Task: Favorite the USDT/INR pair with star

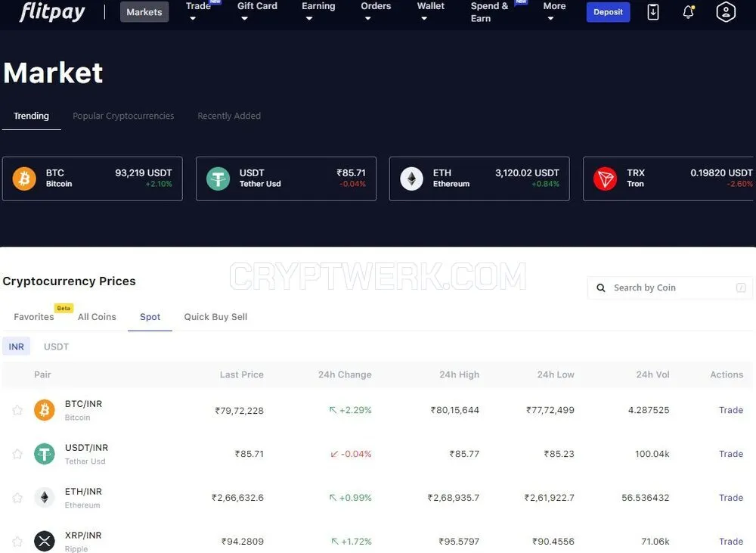Action: tap(17, 454)
